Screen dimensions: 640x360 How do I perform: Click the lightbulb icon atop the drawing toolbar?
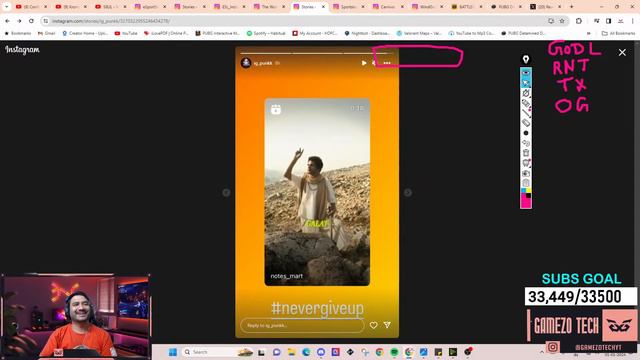tap(526, 60)
